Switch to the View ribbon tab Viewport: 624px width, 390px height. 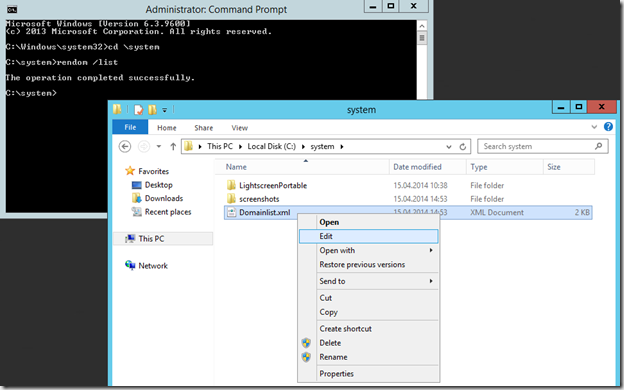pyautogui.click(x=239, y=128)
